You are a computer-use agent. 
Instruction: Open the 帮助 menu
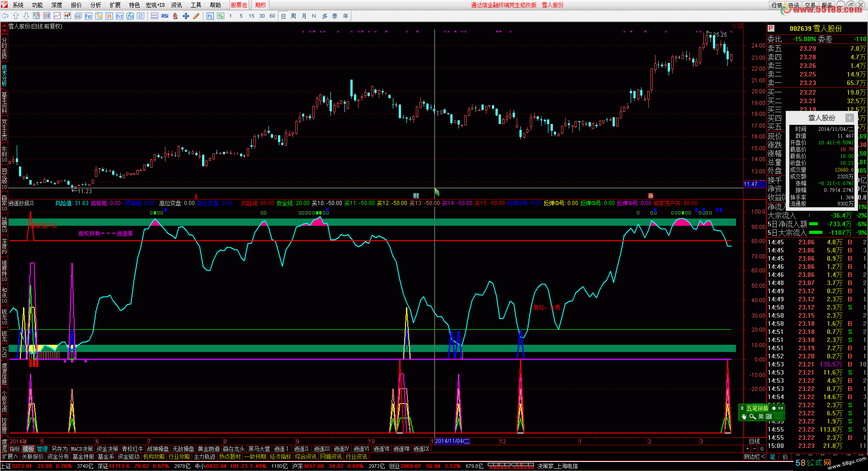tap(215, 5)
